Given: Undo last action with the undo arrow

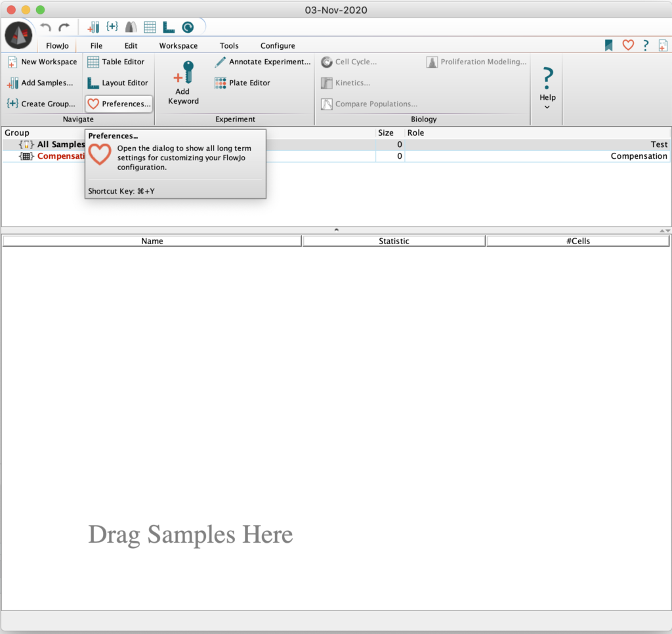Looking at the screenshot, I should pyautogui.click(x=46, y=28).
